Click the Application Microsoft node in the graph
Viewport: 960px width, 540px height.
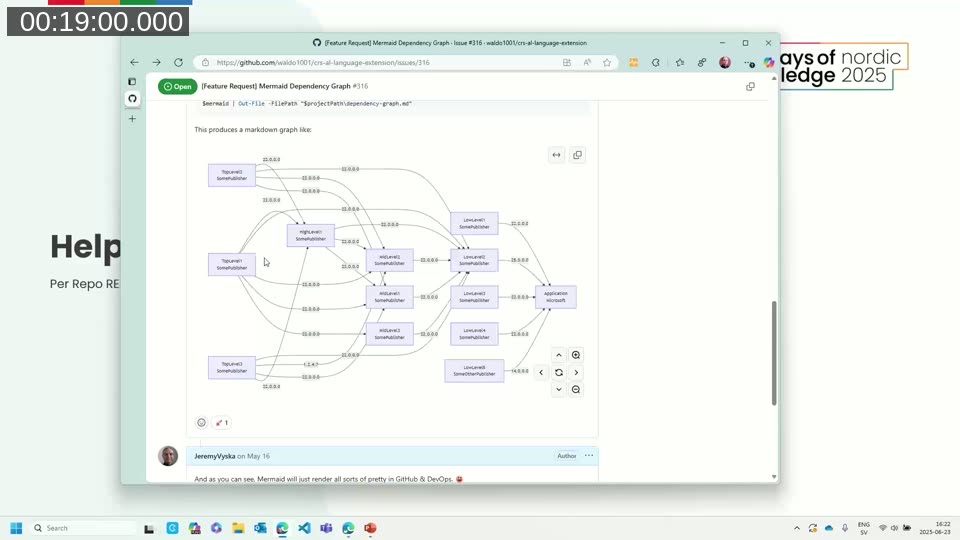(x=556, y=297)
